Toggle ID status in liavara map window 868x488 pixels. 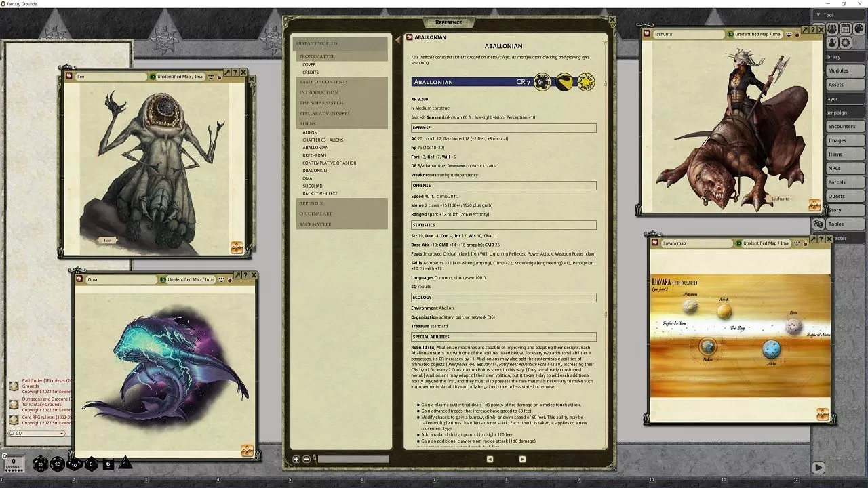point(738,243)
